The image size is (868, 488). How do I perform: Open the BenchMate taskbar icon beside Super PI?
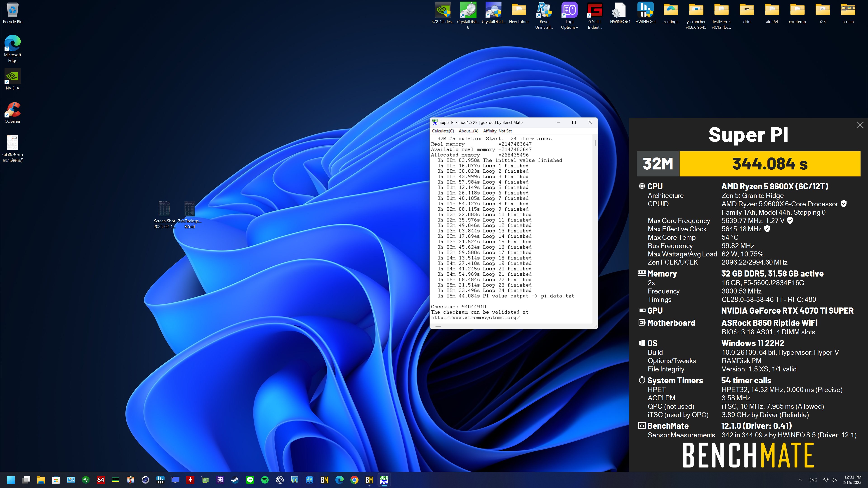(x=369, y=480)
